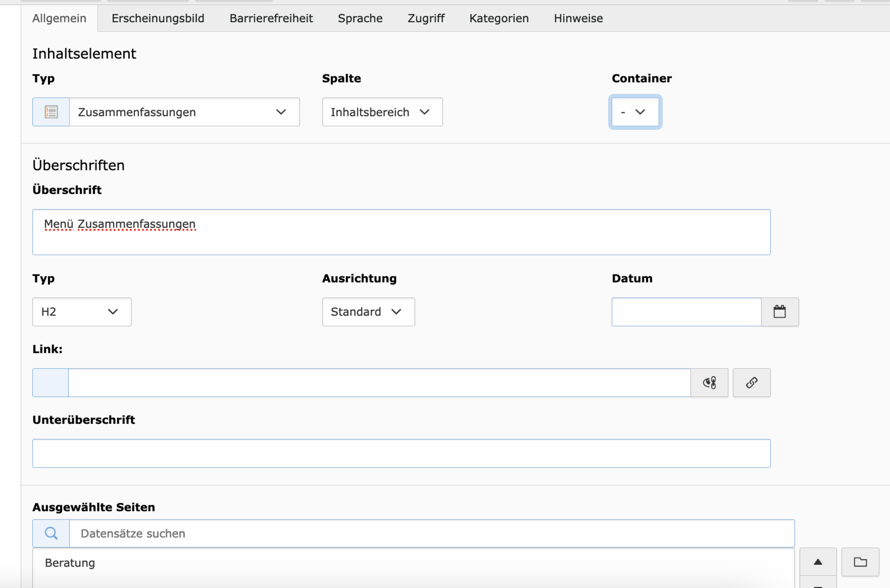The width and height of the screenshot is (890, 588).
Task: Click into the Datum input field
Action: click(687, 312)
